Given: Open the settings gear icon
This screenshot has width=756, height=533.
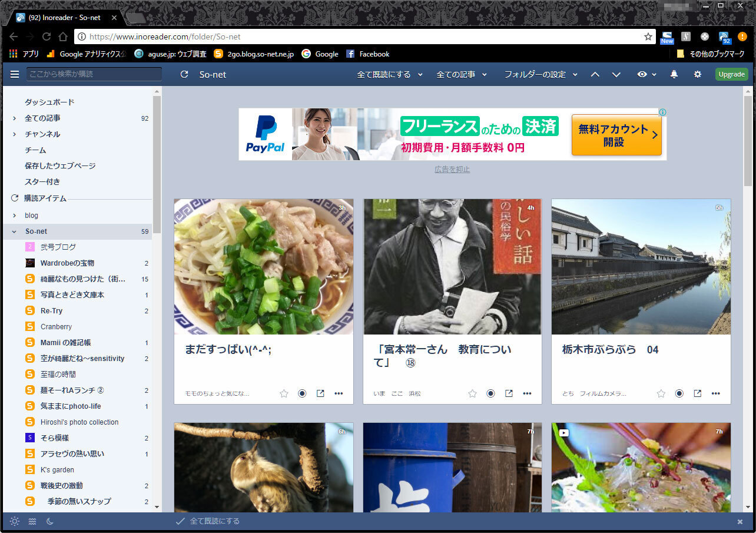Looking at the screenshot, I should [x=698, y=74].
